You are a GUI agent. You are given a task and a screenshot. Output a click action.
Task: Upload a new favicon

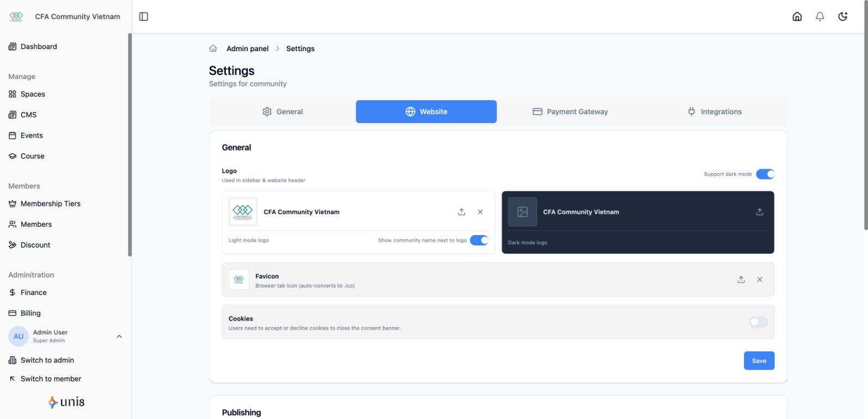click(741, 279)
